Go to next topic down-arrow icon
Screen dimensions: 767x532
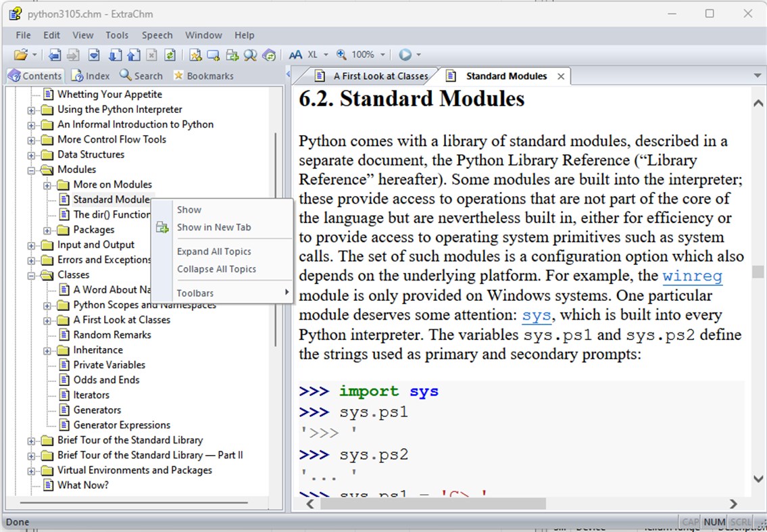(115, 55)
